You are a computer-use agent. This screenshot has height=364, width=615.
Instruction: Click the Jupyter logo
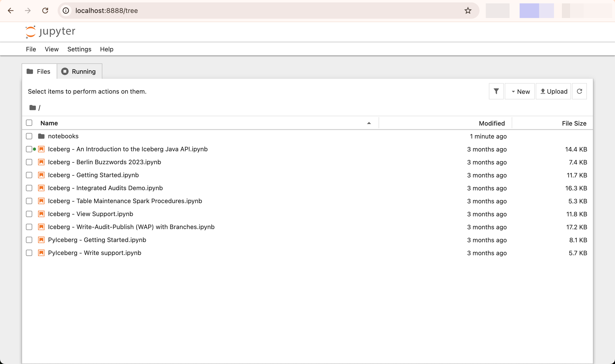[x=50, y=32]
